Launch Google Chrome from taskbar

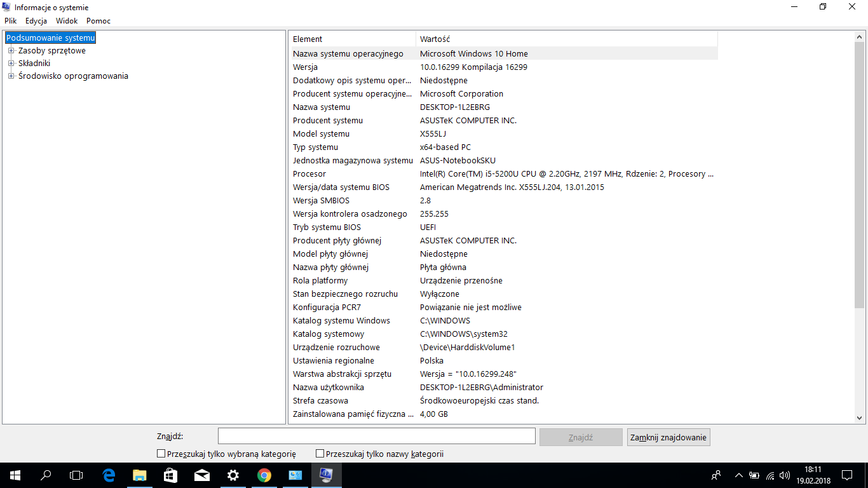click(x=264, y=475)
